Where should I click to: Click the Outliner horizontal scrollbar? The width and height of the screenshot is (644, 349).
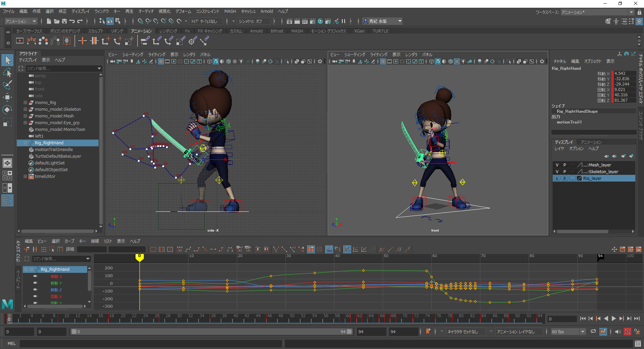pyautogui.click(x=57, y=231)
